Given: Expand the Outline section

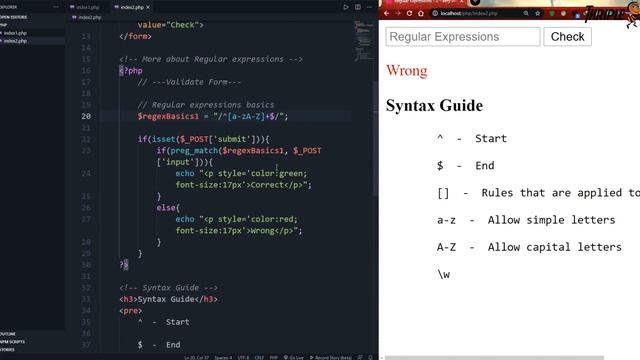Looking at the screenshot, I should tap(8, 334).
